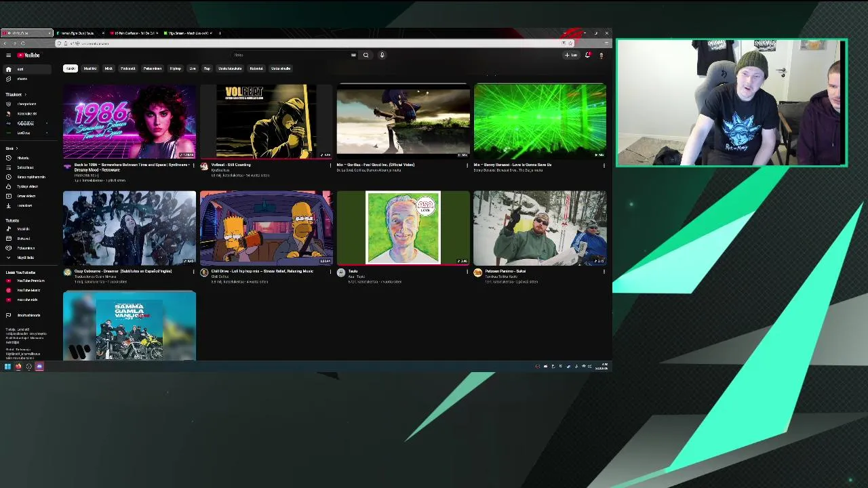Image resolution: width=868 pixels, height=488 pixels.
Task: Open playlists in the sidebar
Action: point(26,167)
